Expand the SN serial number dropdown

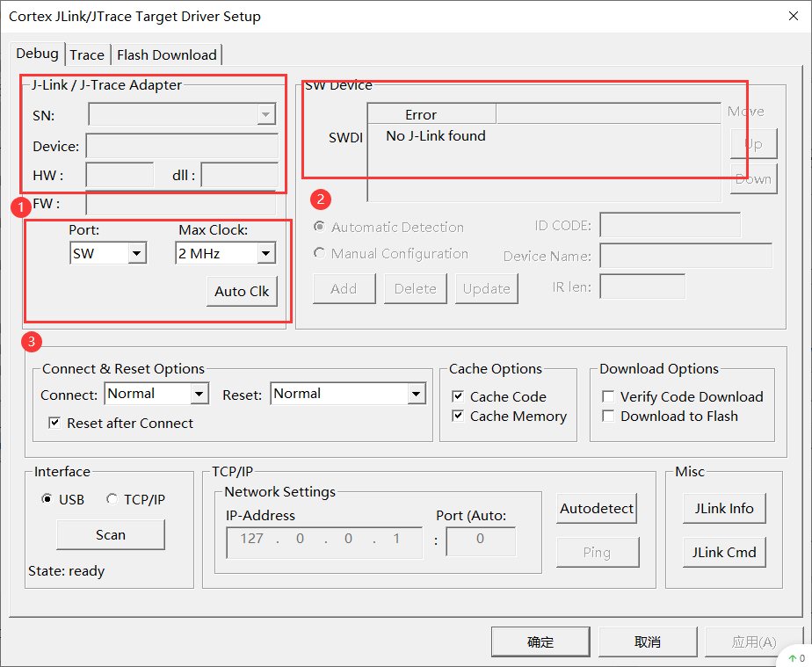(265, 114)
